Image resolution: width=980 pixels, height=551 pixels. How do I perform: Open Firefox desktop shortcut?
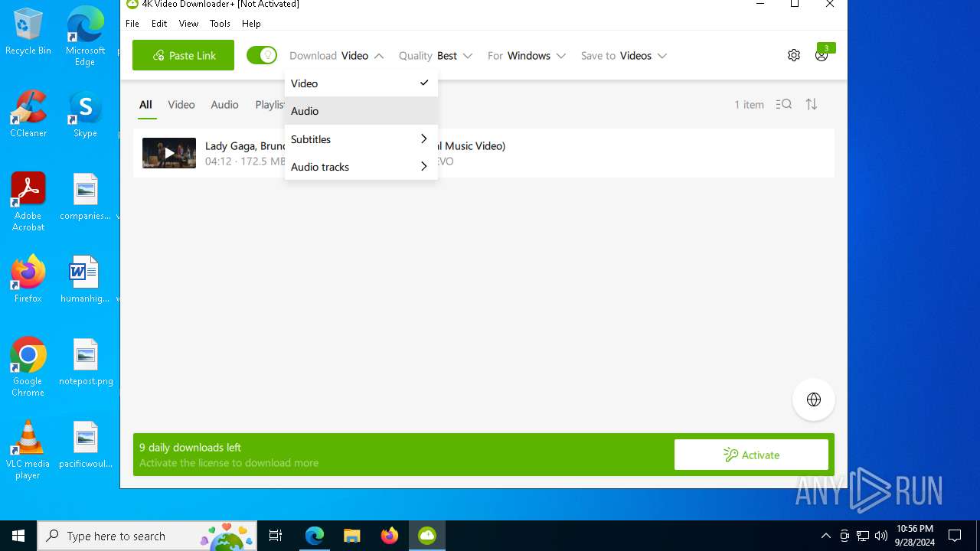[28, 279]
